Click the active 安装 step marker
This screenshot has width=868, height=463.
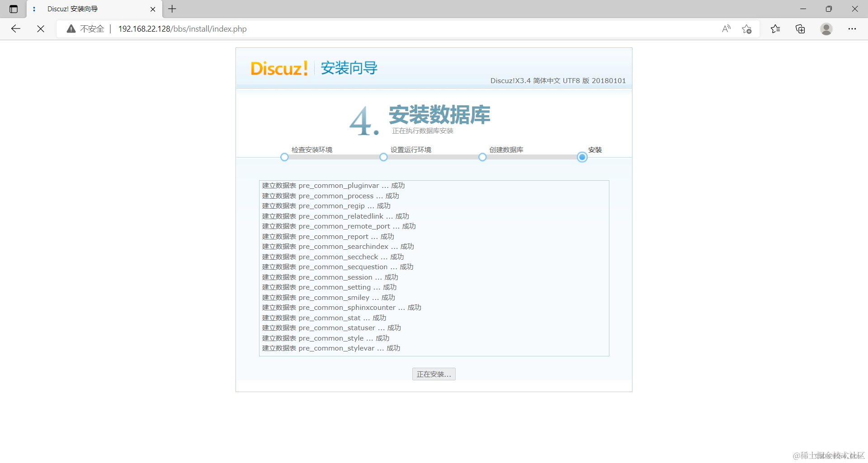pyautogui.click(x=582, y=157)
